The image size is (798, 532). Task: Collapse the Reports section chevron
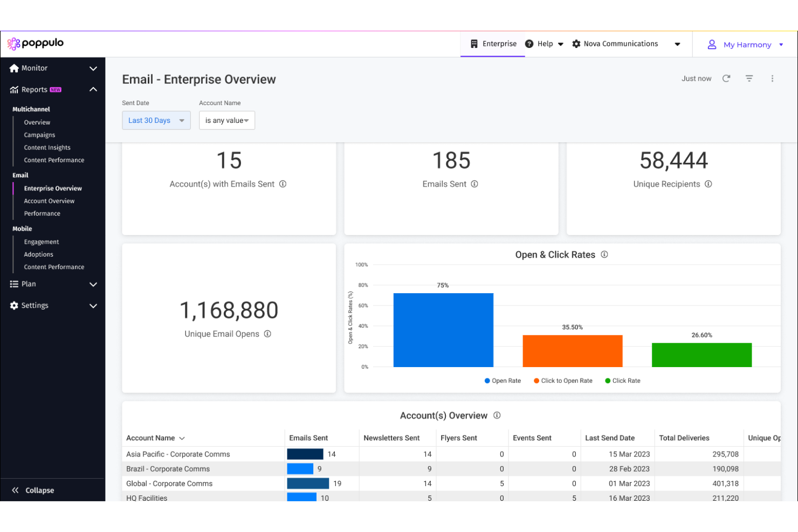[x=93, y=89]
